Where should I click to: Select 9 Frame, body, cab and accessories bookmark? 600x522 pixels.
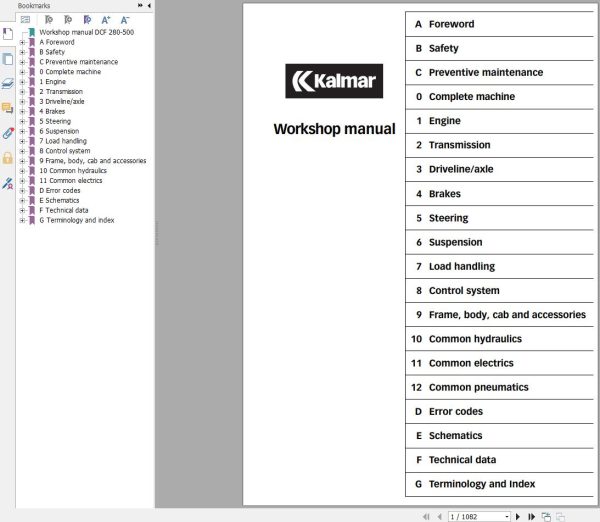(x=93, y=161)
